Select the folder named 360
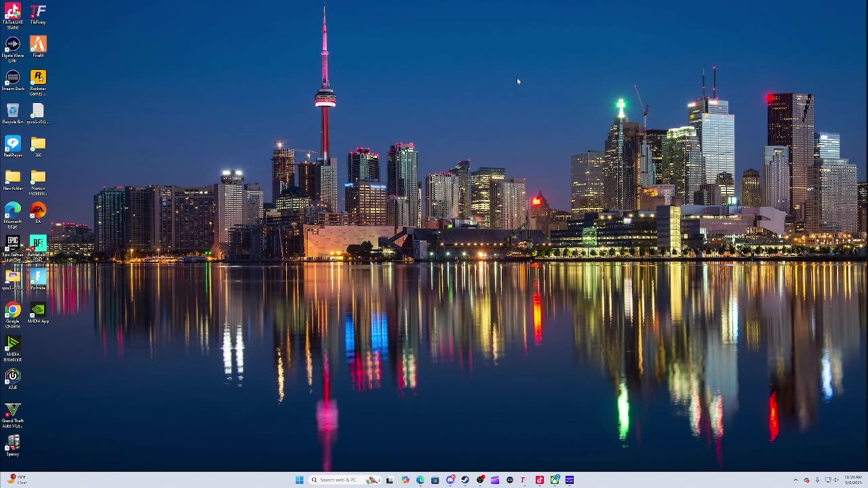 tap(38, 146)
